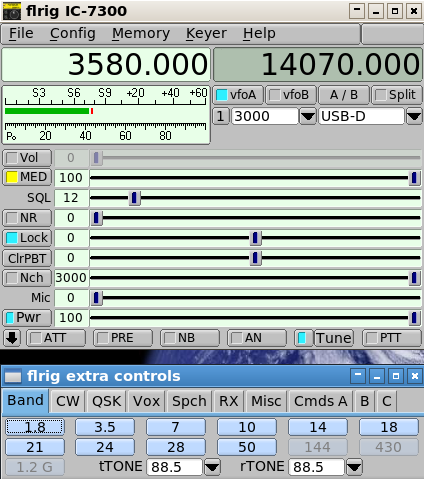The height and width of the screenshot is (479, 424).
Task: Click the 3580.000 vfoA frequency display
Action: tap(106, 64)
